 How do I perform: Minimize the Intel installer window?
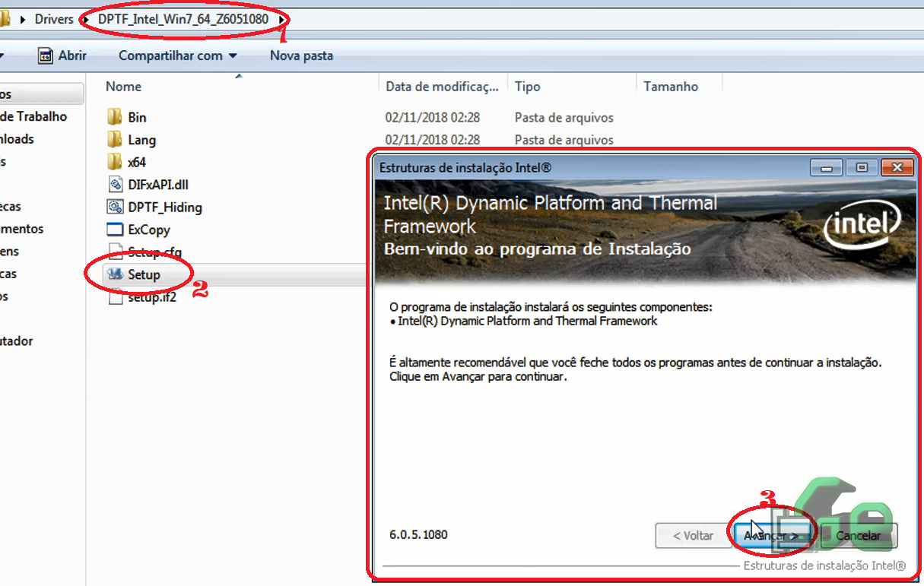827,167
